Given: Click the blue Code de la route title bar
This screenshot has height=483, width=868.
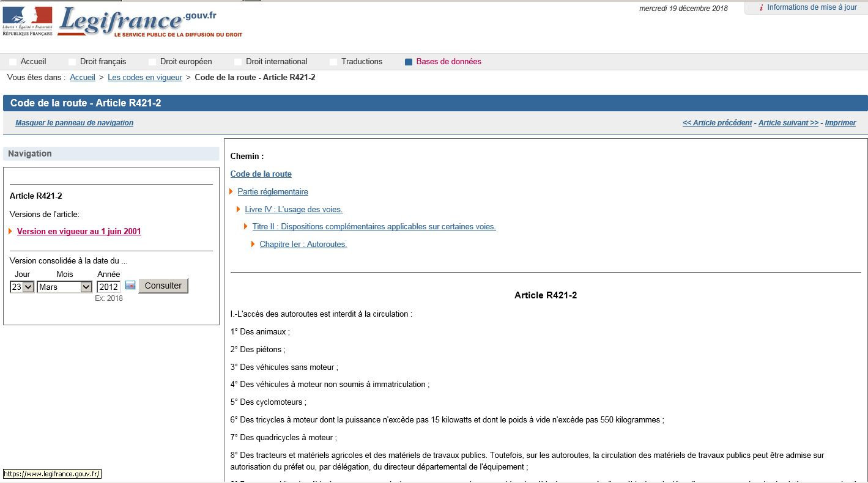Looking at the screenshot, I should click(x=436, y=103).
